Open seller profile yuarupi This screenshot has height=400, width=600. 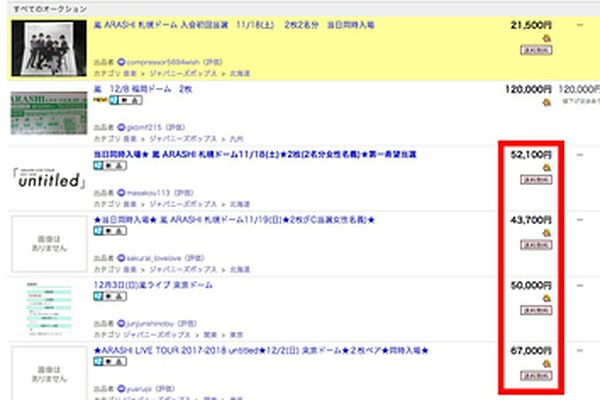140,389
